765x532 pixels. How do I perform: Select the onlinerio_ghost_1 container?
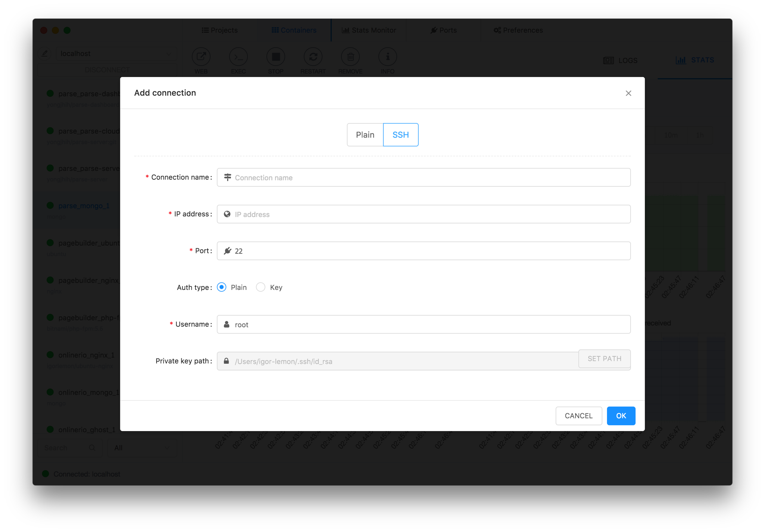coord(87,430)
